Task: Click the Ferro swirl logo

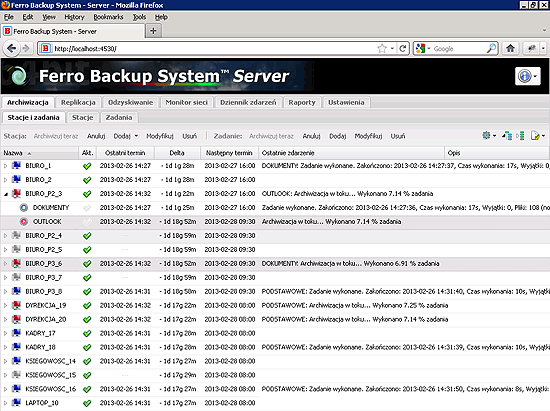Action: [x=18, y=76]
